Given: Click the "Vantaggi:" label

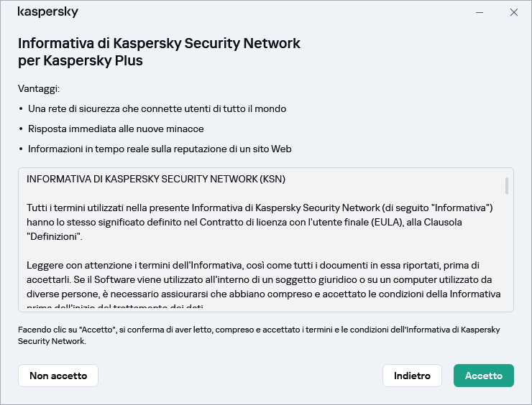Looking at the screenshot, I should click(x=39, y=89).
